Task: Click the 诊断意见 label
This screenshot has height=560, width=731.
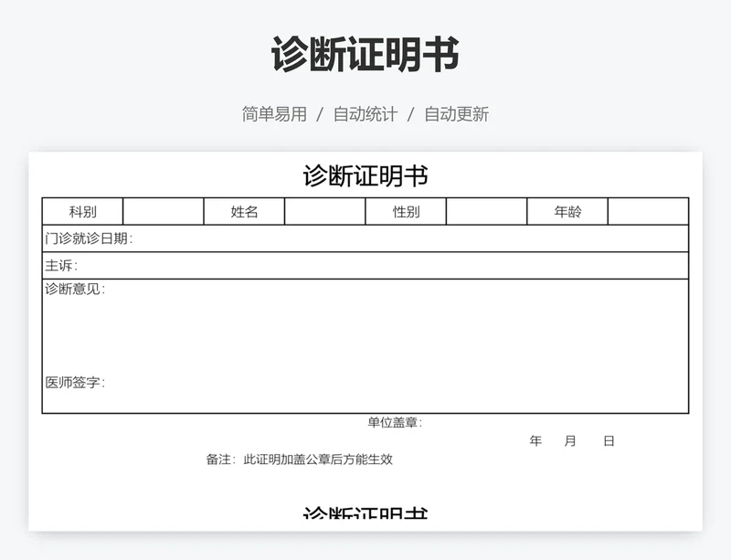Action: [75, 289]
